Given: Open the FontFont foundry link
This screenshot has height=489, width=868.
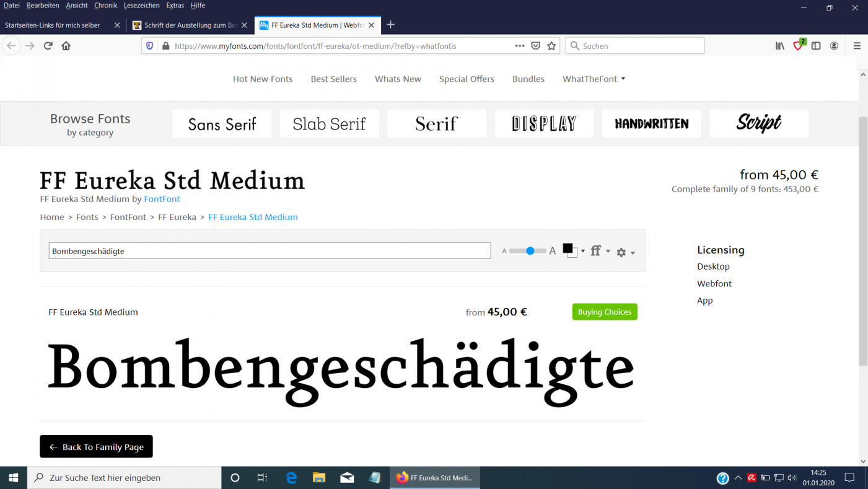Looking at the screenshot, I should (162, 199).
